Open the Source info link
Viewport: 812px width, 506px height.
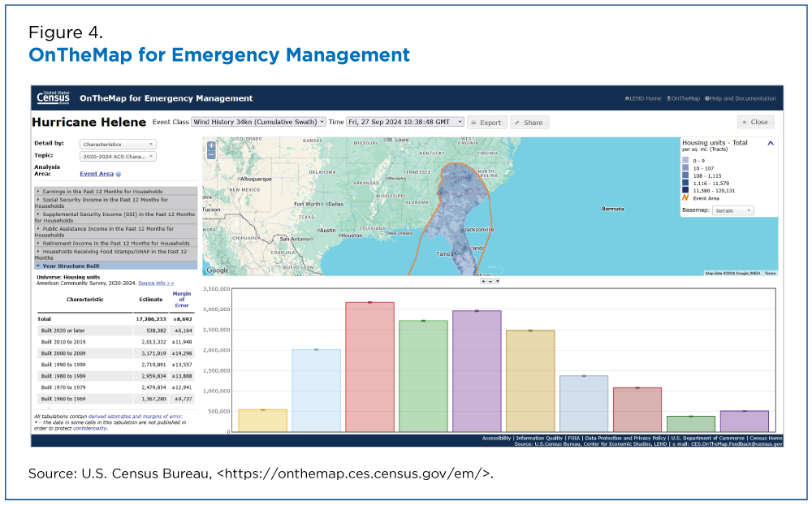(156, 283)
